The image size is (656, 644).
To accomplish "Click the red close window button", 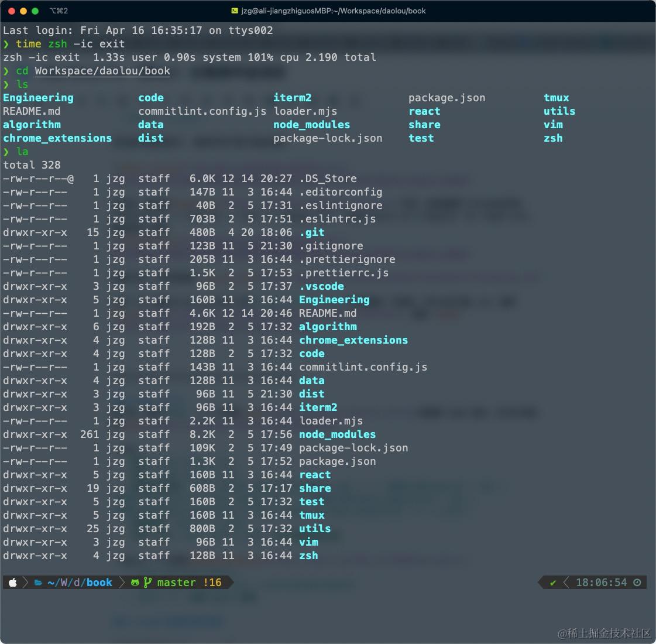I will click(12, 11).
